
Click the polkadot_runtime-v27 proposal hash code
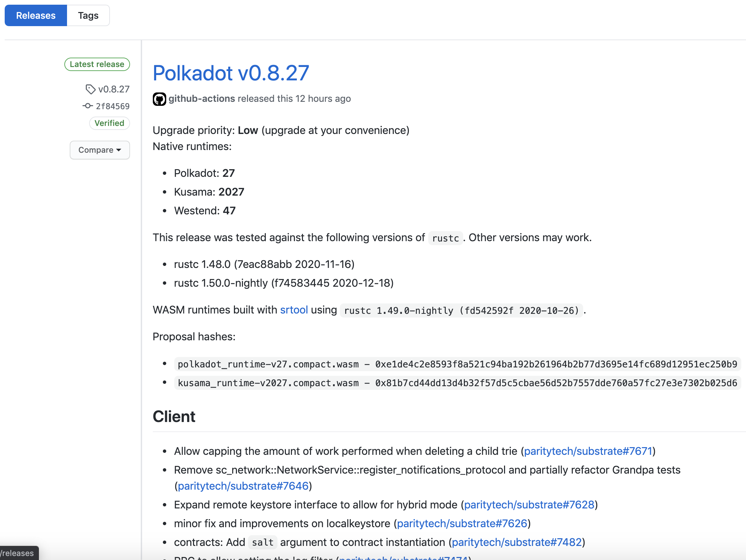[x=457, y=364]
